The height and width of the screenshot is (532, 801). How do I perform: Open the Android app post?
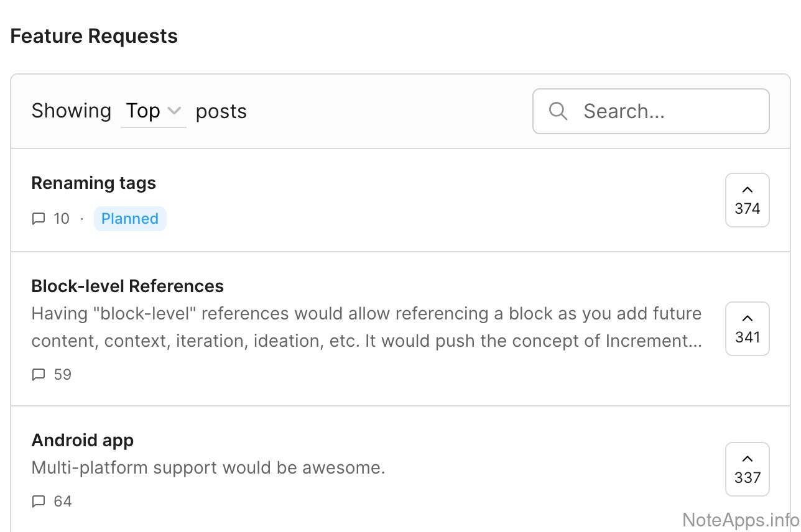click(x=83, y=441)
